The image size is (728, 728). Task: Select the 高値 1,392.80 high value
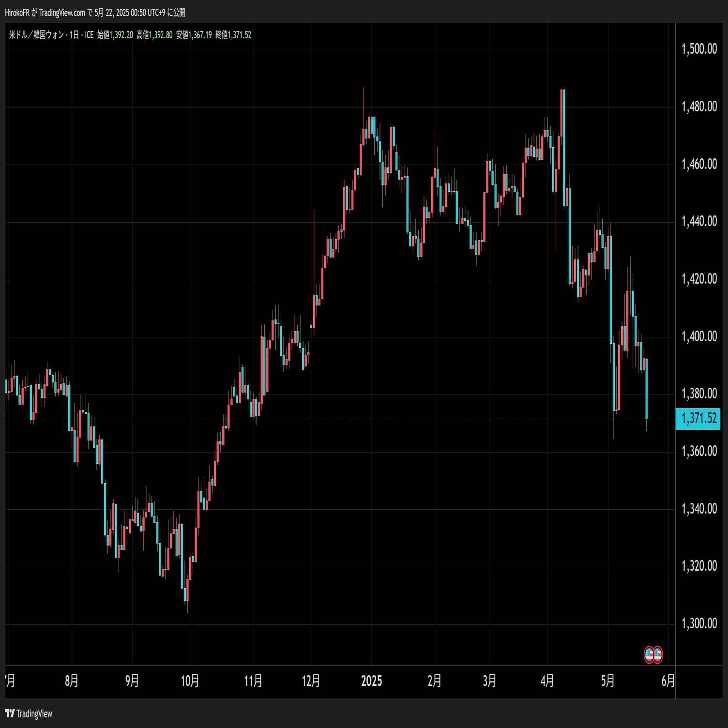(154, 35)
